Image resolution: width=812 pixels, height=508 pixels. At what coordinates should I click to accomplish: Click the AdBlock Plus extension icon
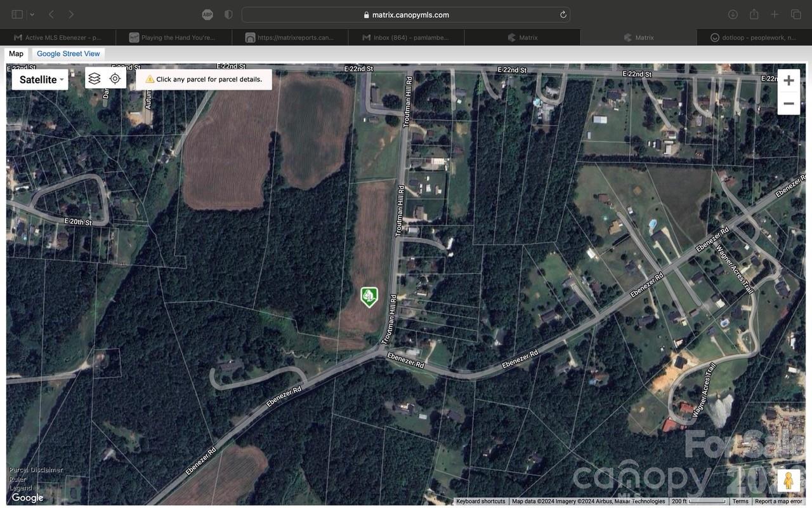[207, 15]
